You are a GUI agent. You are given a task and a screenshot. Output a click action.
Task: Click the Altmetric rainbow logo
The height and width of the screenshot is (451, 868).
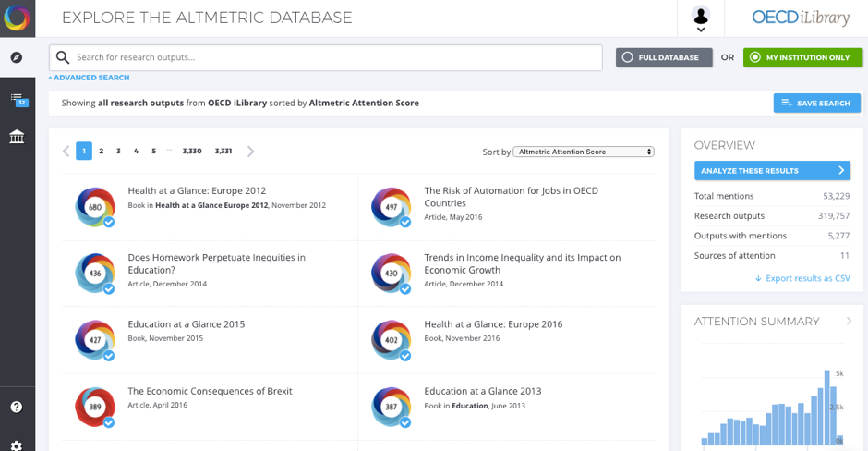click(18, 18)
